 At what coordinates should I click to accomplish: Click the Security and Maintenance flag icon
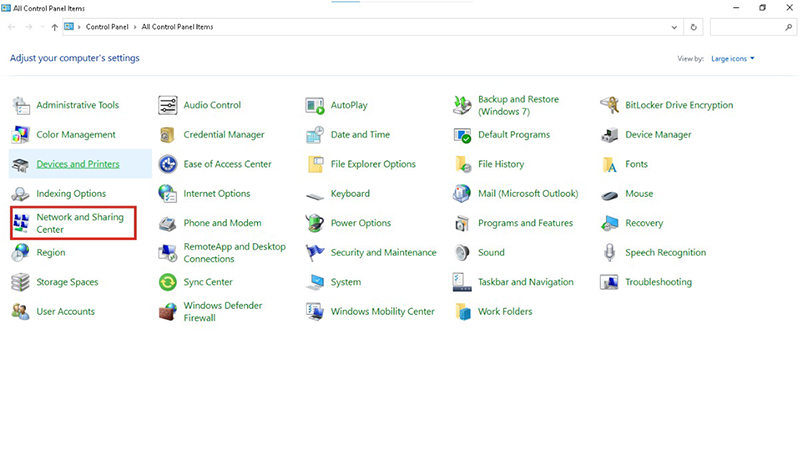click(315, 253)
